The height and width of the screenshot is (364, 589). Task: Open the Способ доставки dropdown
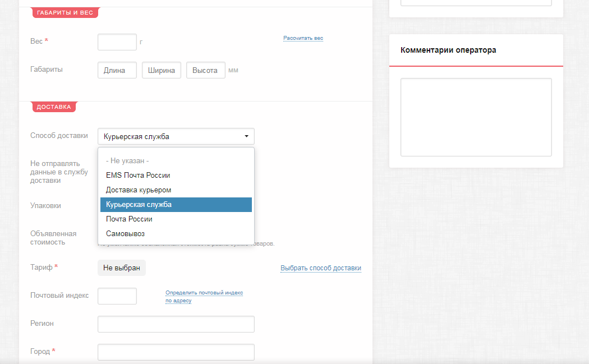(176, 136)
